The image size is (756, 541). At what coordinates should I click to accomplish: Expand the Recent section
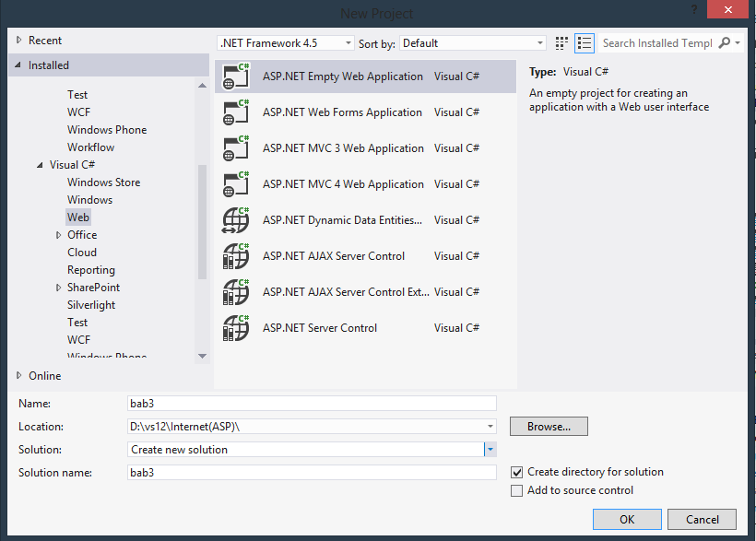tap(18, 40)
